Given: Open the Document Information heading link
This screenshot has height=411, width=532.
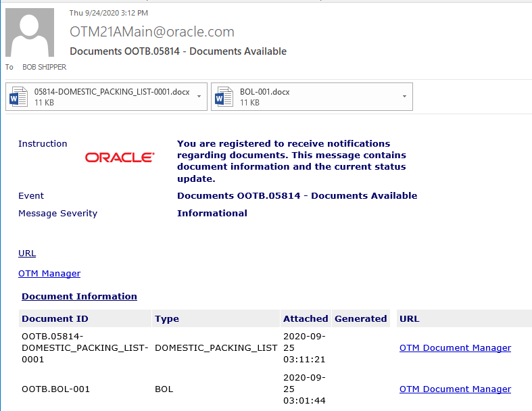Looking at the screenshot, I should tap(79, 296).
